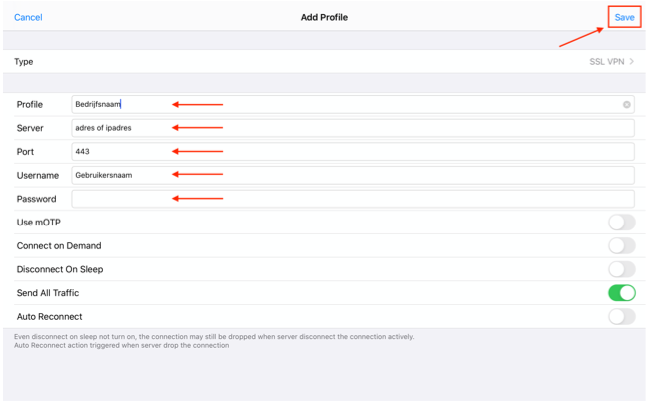Clear the Profile field with the x icon
The width and height of the screenshot is (649, 404).
627,104
